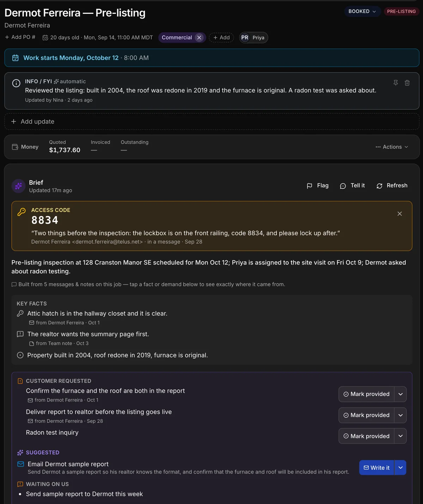
Task: Click the Suggested sparkle icon
Action: click(x=20, y=453)
